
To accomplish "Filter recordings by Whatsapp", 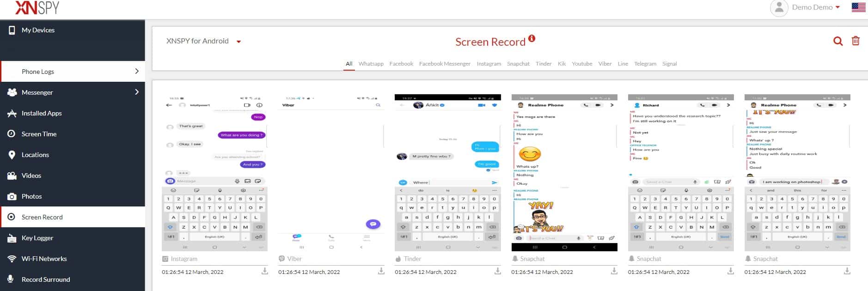I will tap(371, 64).
